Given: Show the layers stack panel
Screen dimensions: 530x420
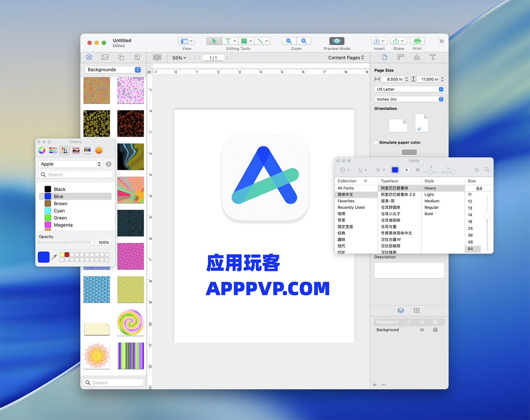Looking at the screenshot, I should [401, 310].
